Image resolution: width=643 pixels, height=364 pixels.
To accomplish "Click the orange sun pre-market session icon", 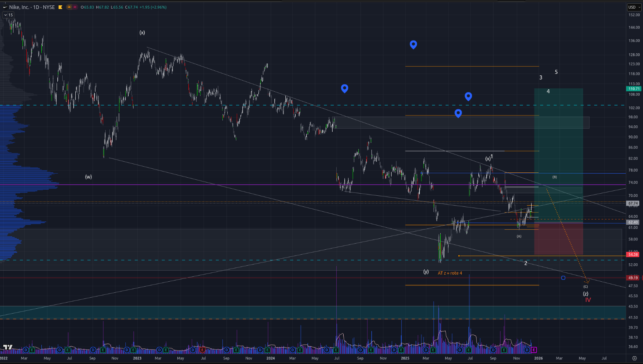I will (69, 7).
